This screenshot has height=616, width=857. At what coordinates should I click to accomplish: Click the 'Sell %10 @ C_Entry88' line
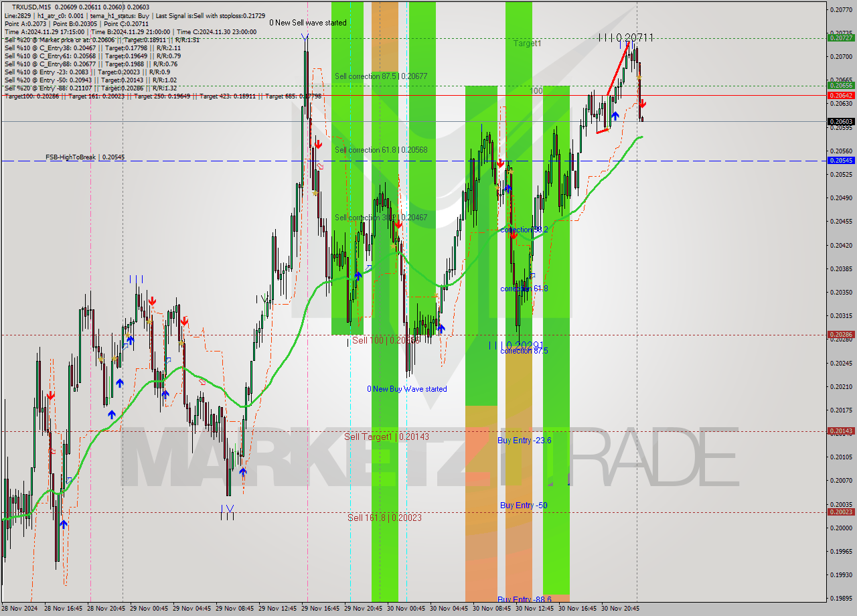pos(91,64)
